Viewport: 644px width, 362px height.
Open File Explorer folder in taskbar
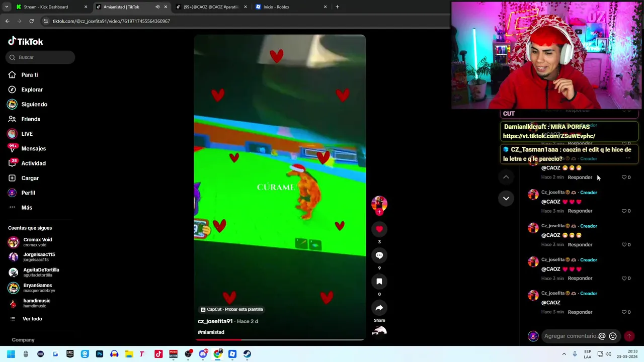[129, 354]
